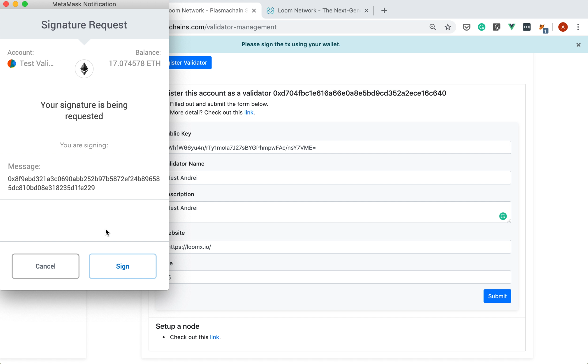Open the MetaMask fox extension icon

click(x=543, y=28)
